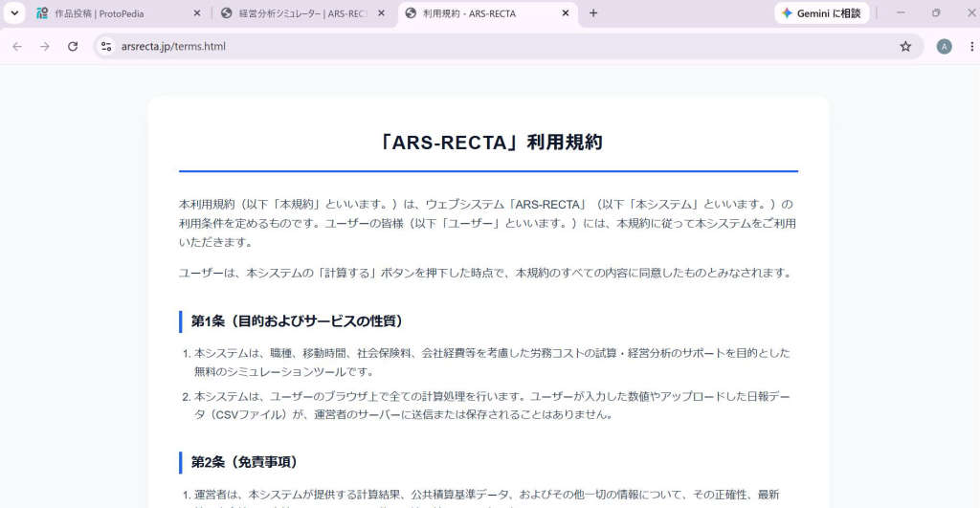
Task: Close the ProtoPedia tab
Action: pyautogui.click(x=197, y=13)
